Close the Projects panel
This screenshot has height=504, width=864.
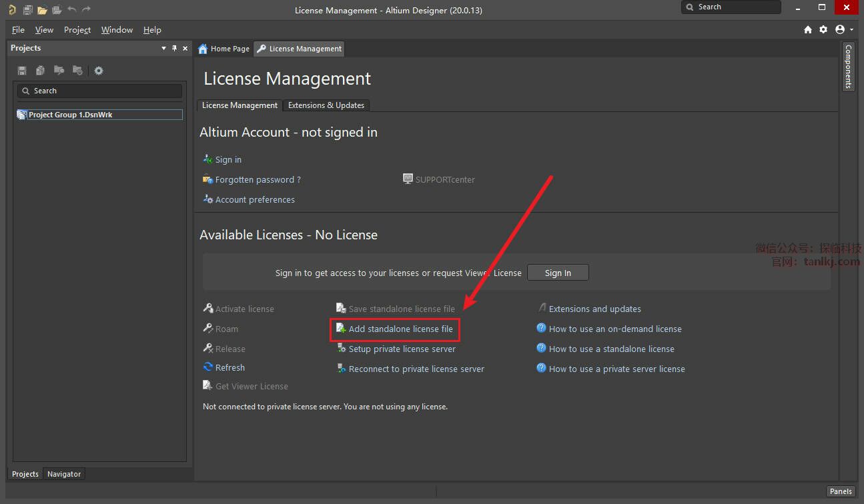185,48
